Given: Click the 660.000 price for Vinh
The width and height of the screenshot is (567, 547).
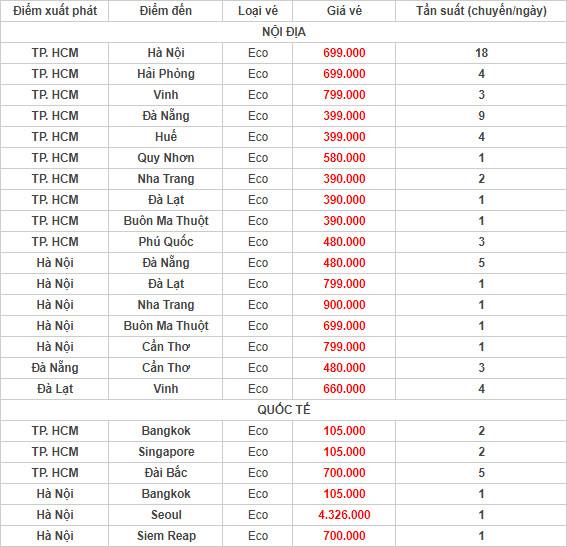Looking at the screenshot, I should click(344, 389).
